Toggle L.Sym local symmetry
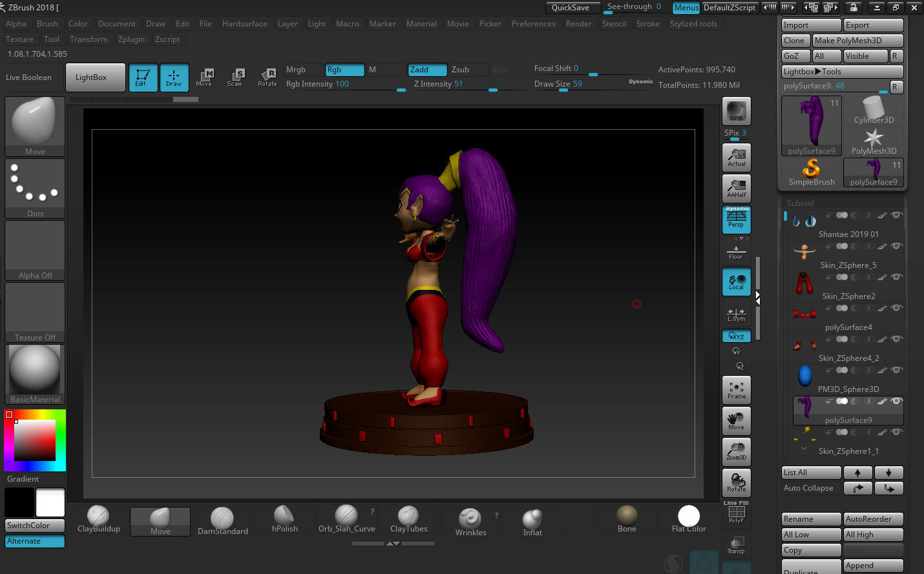The width and height of the screenshot is (924, 574). 737,314
